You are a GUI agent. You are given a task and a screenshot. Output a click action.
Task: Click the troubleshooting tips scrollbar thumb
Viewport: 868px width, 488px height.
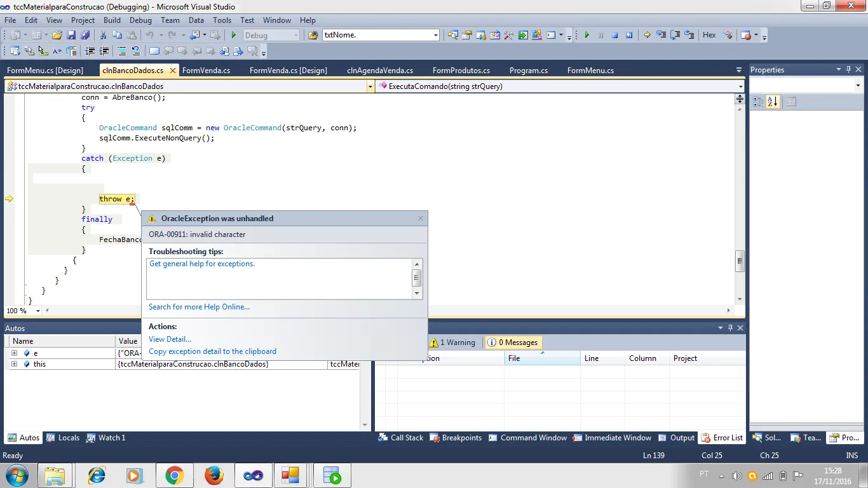[417, 277]
